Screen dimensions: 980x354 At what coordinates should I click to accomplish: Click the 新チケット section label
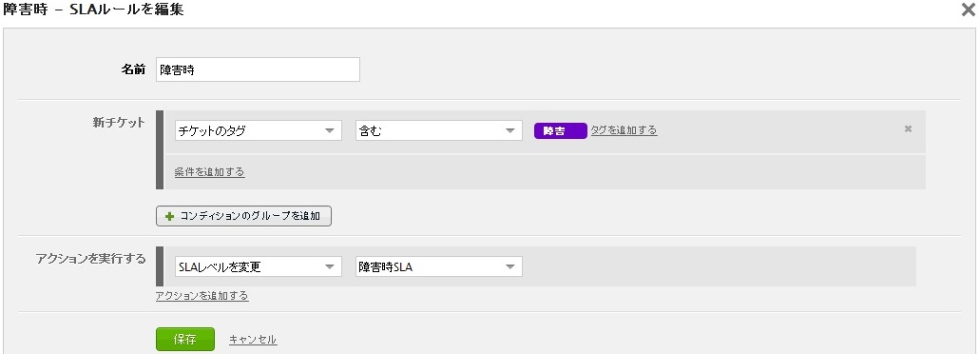click(119, 123)
